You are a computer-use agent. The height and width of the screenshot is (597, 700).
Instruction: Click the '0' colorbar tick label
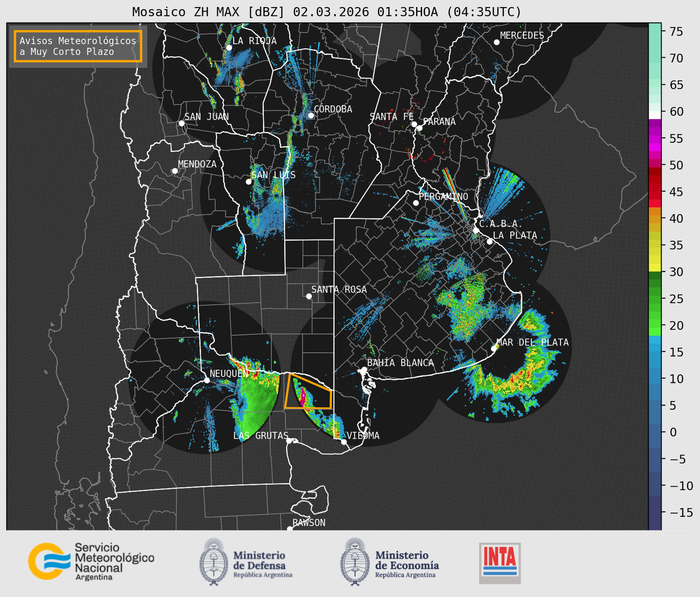click(673, 432)
